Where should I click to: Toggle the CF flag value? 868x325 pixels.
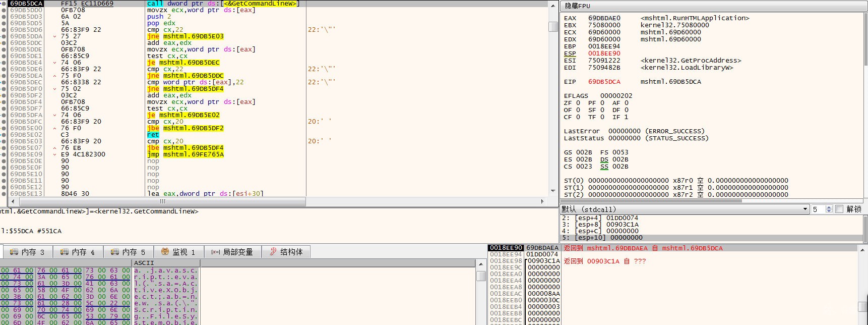click(x=578, y=117)
